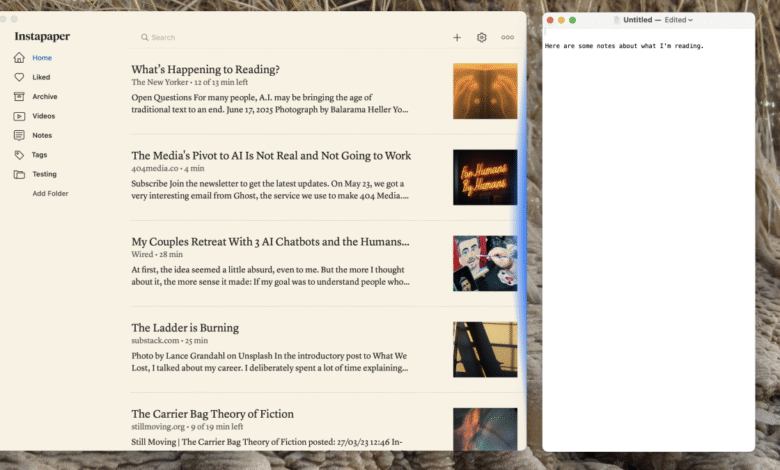Click the Untitled document title
Screen dimensions: 780x470
coord(637,20)
